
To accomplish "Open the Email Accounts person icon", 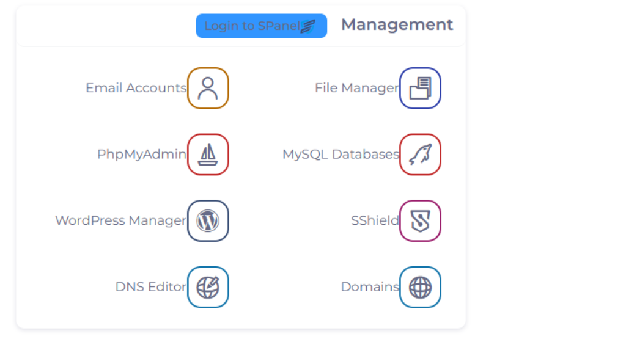I will point(208,88).
